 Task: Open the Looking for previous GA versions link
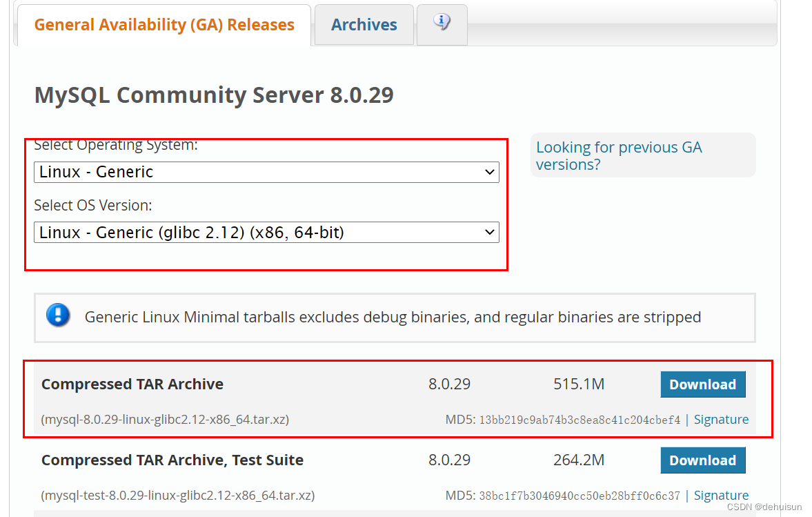tap(618, 155)
